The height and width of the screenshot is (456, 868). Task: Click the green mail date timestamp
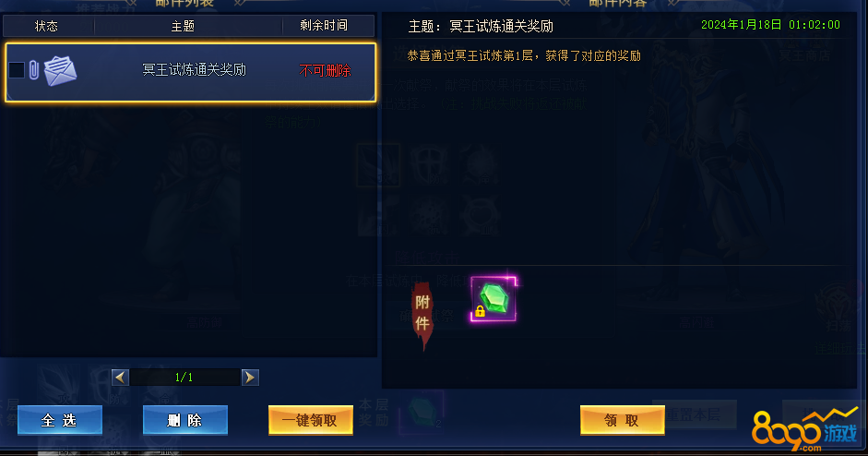pyautogui.click(x=770, y=24)
